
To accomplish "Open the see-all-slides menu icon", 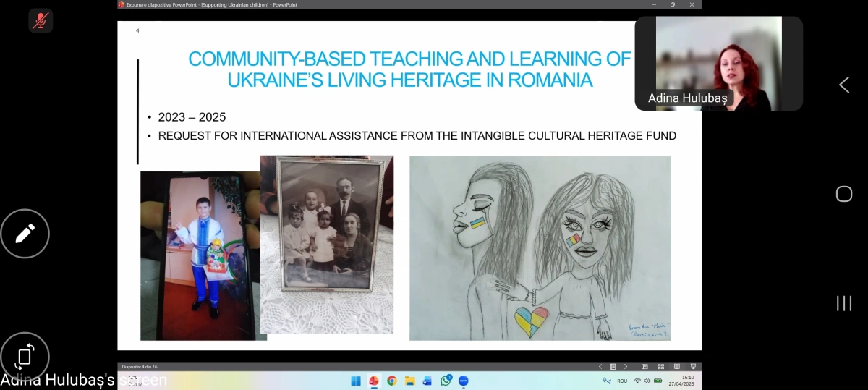I will point(613,367).
